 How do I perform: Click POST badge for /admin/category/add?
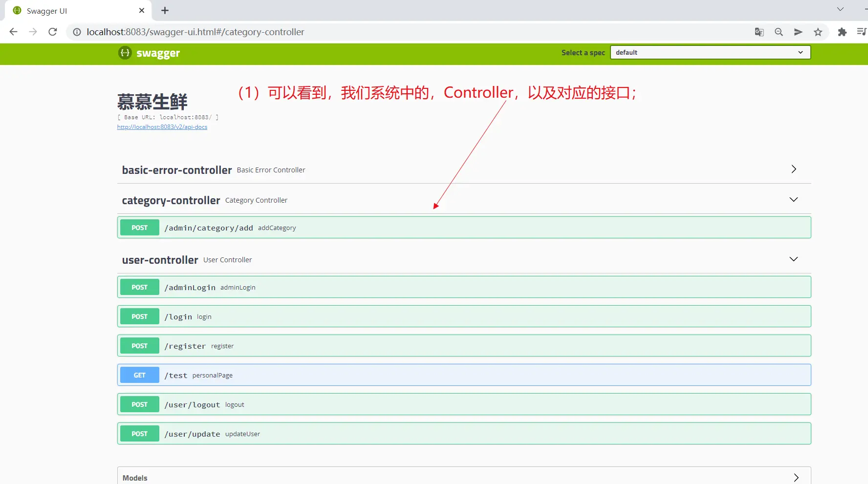coord(140,228)
